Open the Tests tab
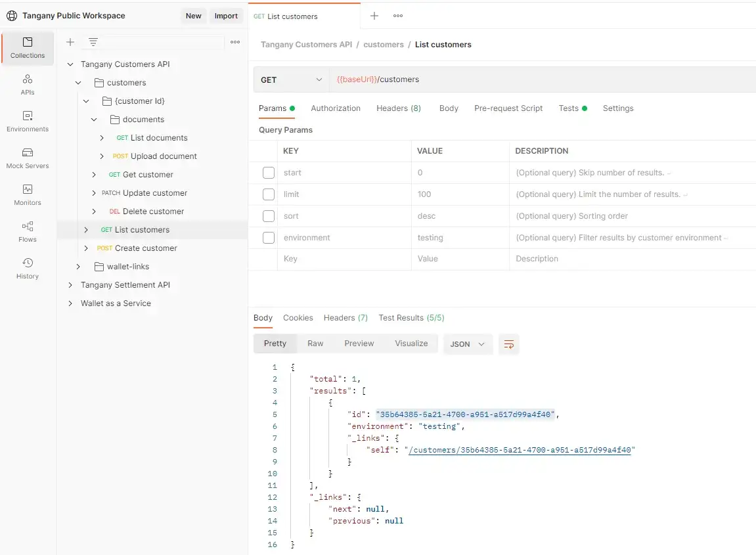The image size is (756, 555). (x=573, y=108)
